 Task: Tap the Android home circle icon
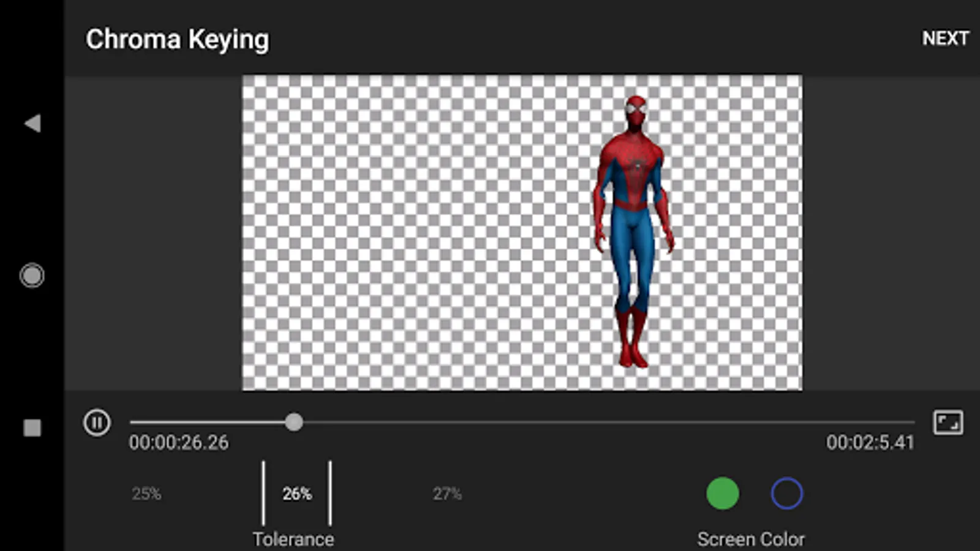pyautogui.click(x=32, y=275)
